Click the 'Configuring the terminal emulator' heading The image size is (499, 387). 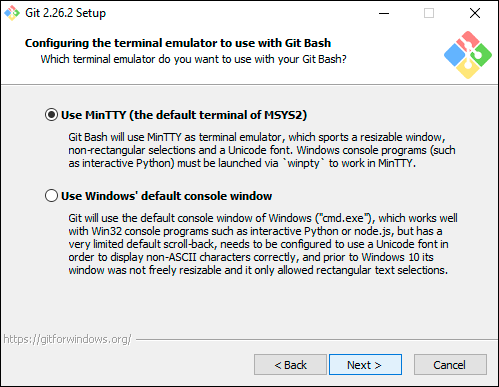178,43
